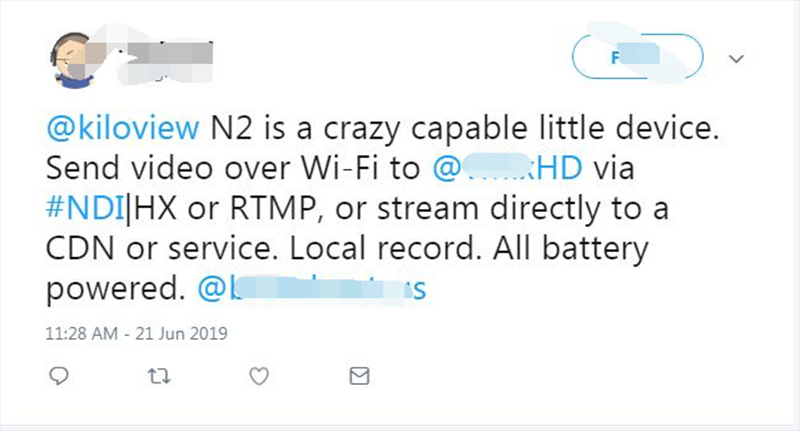Click the word 'Wi-Fi' in the tweet
Image resolution: width=800 pixels, height=431 pixels.
tap(342, 170)
